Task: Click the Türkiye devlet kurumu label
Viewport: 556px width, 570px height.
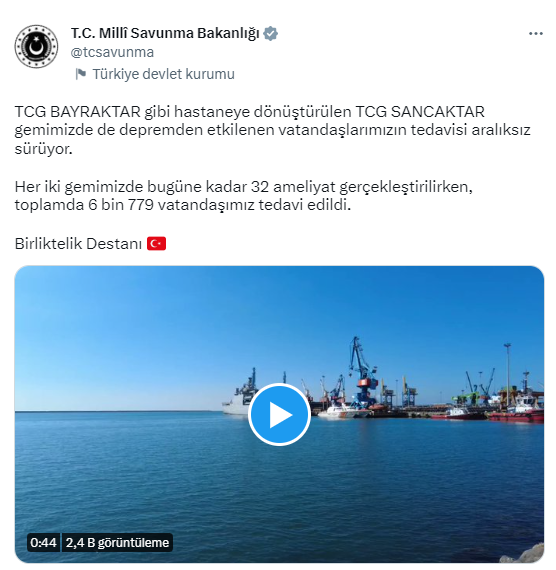Action: pyautogui.click(x=163, y=74)
